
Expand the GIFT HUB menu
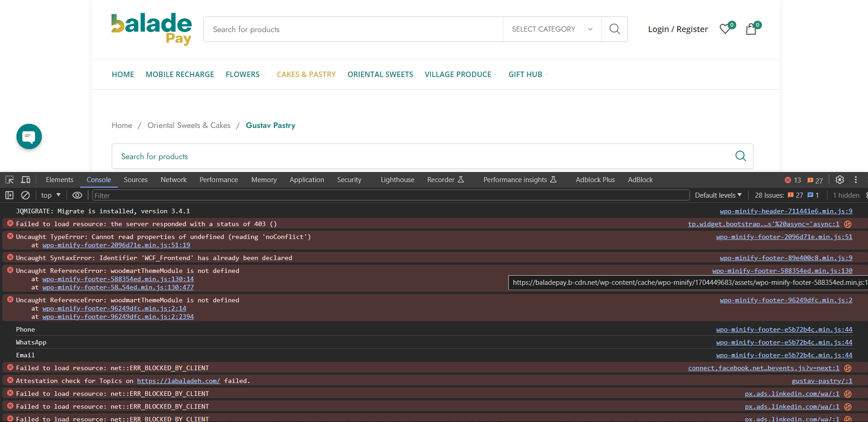pyautogui.click(x=528, y=74)
